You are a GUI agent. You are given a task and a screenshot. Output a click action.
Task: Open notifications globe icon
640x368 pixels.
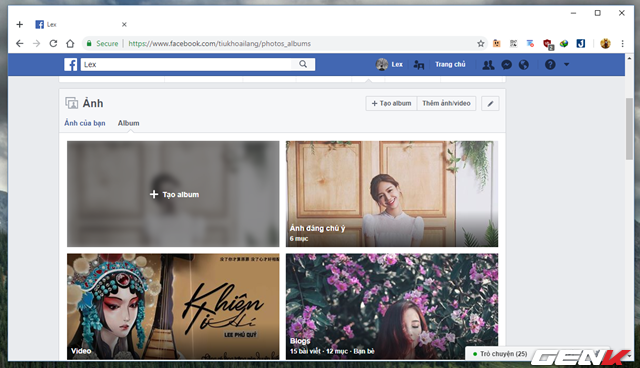coord(524,64)
